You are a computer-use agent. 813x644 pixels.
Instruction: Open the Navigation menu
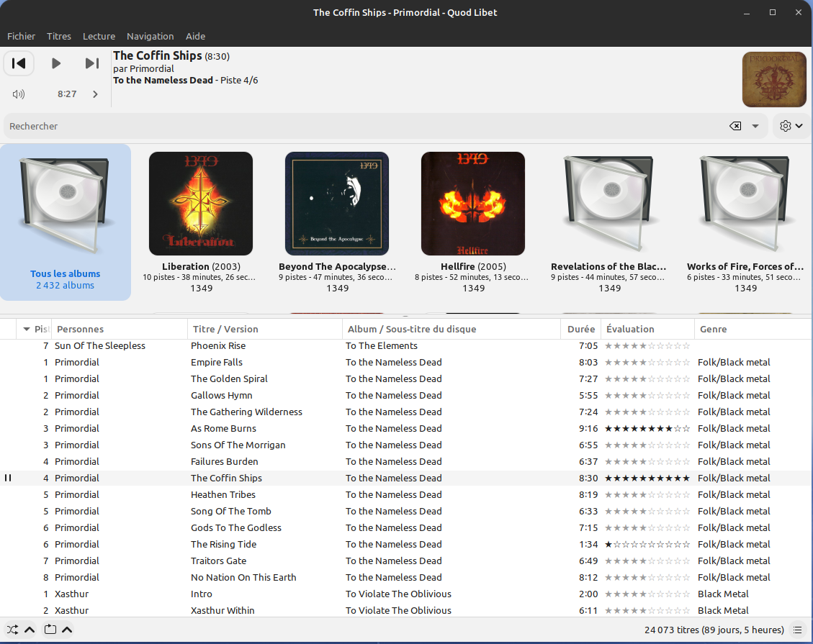tap(150, 36)
